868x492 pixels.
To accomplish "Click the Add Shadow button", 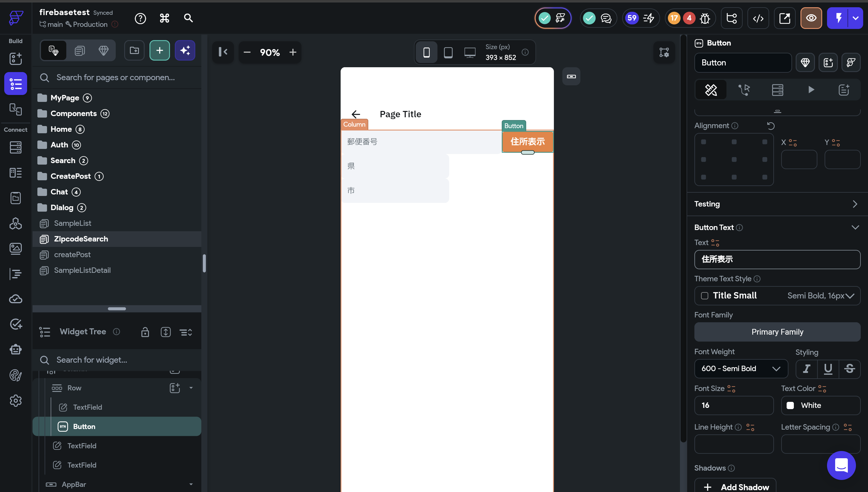I will (735, 487).
